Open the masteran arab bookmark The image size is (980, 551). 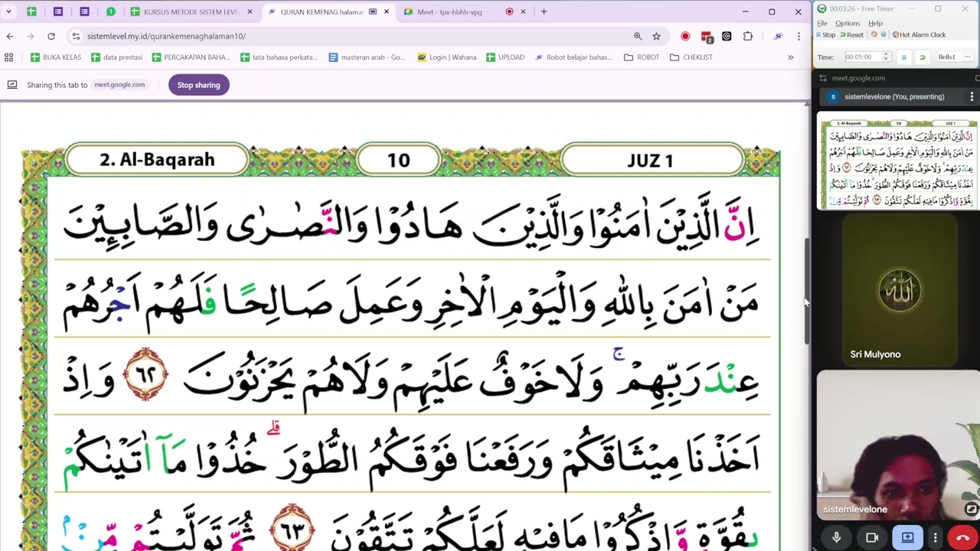pos(367,57)
